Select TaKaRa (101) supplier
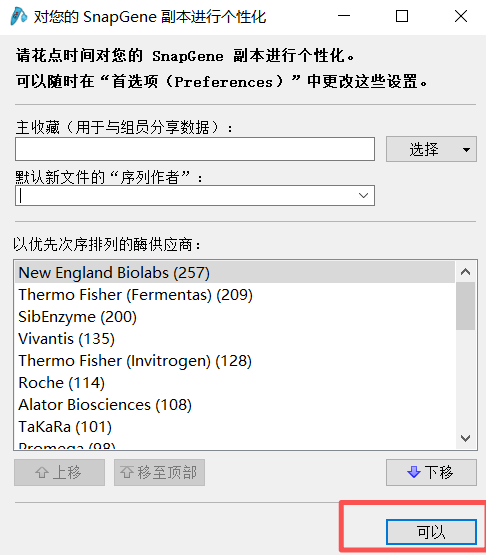 235,427
